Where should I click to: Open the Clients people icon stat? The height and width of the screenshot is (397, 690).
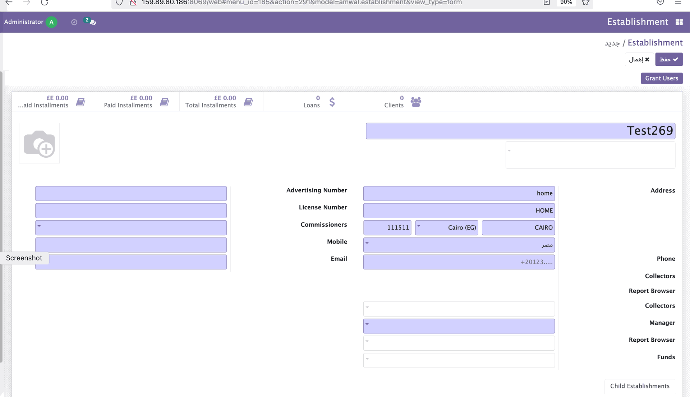pyautogui.click(x=416, y=102)
